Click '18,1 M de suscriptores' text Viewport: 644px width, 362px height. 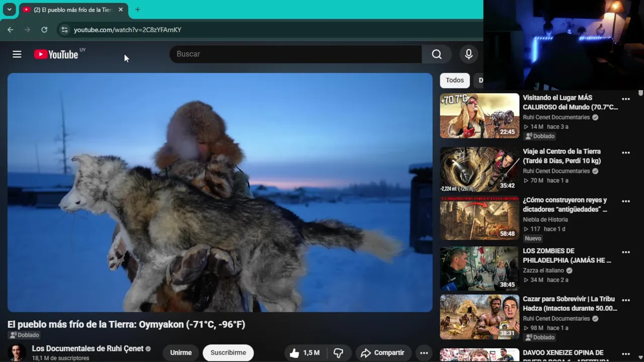(60, 358)
